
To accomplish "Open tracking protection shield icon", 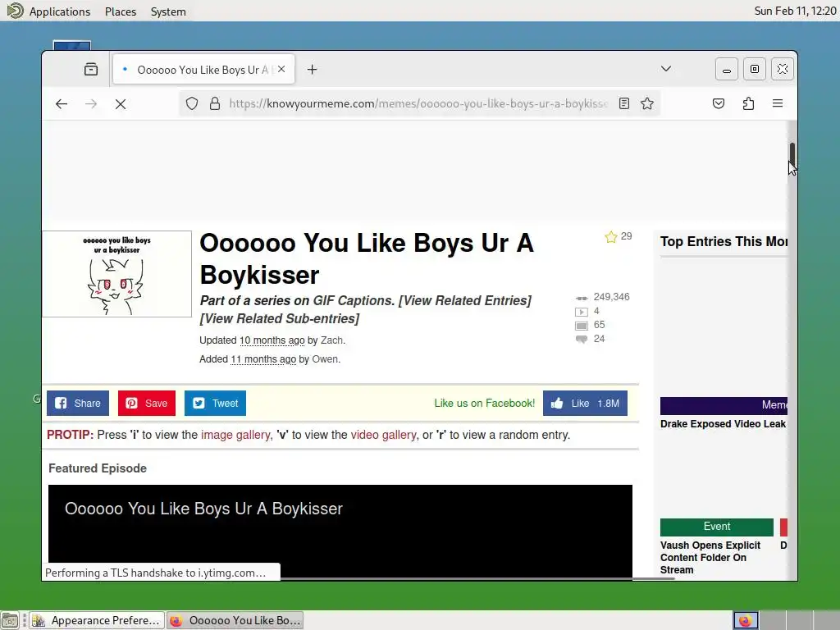I will pos(192,103).
